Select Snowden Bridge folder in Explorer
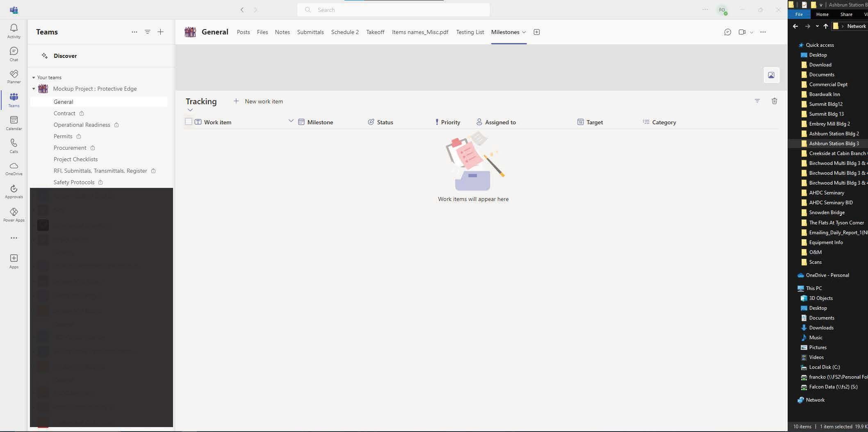The height and width of the screenshot is (432, 868). 827,213
